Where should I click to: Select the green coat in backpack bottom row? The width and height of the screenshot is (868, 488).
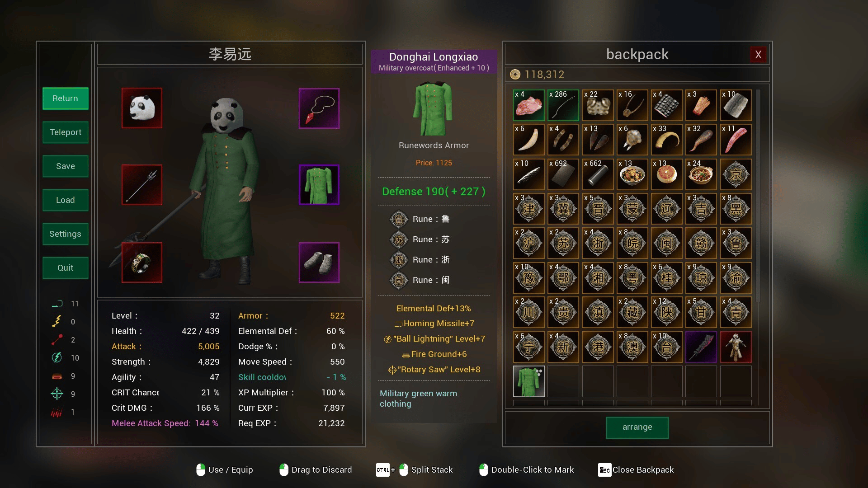(x=529, y=381)
